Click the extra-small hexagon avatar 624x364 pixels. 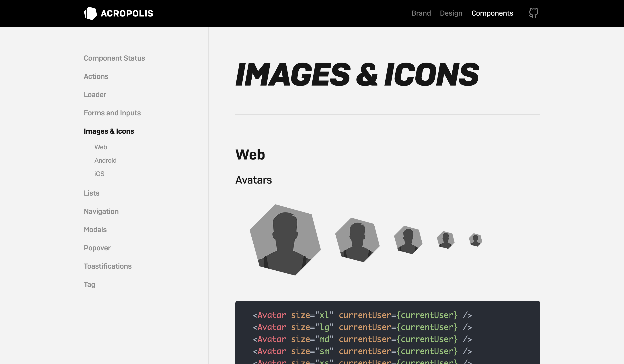pos(475,240)
